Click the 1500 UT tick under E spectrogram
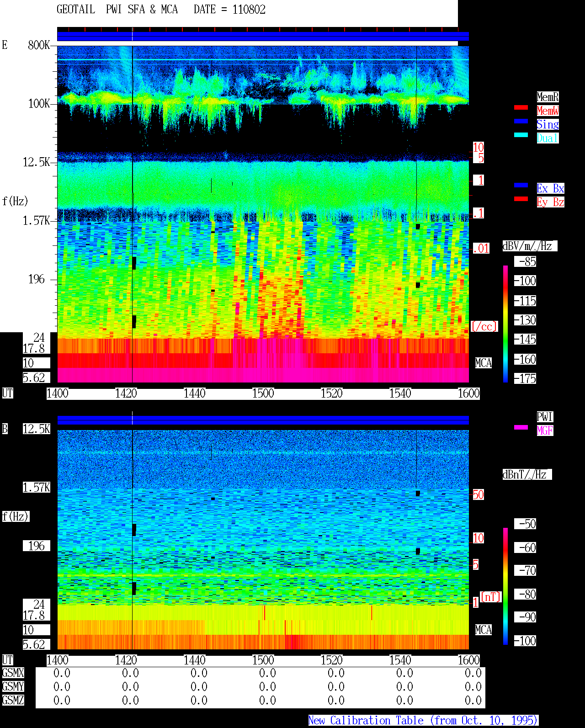585x728 pixels. click(x=263, y=393)
